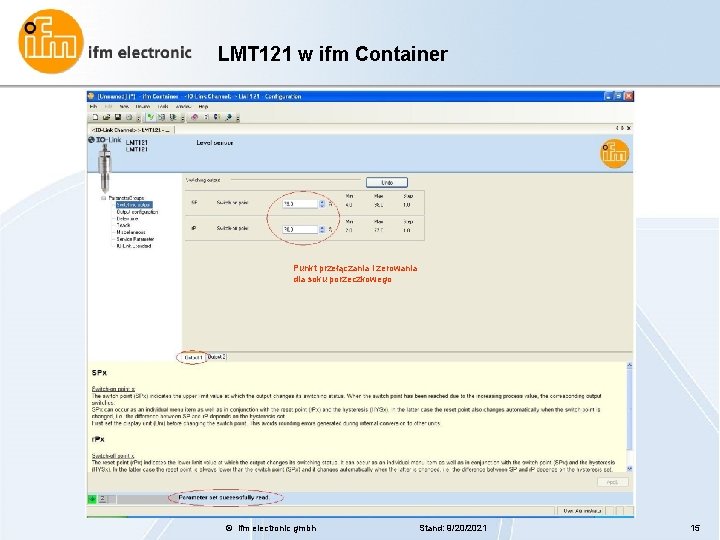Click the Save floppy-disk toolbar icon

118,118
